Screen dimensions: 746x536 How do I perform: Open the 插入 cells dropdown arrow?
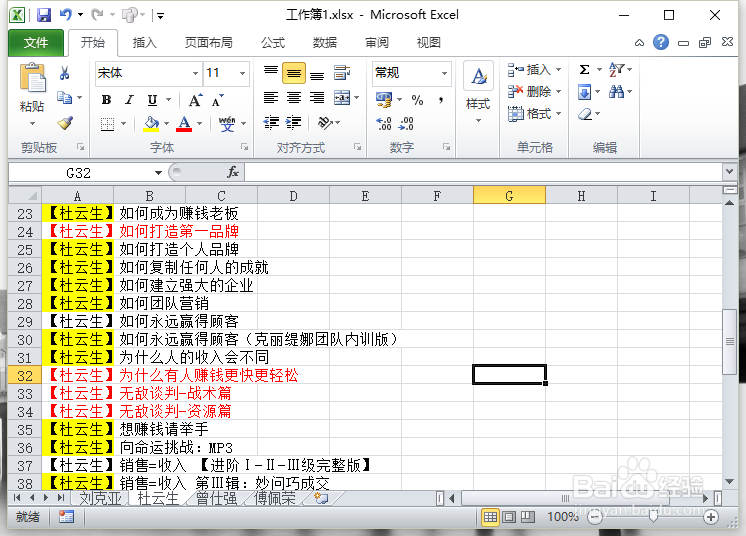[559, 69]
